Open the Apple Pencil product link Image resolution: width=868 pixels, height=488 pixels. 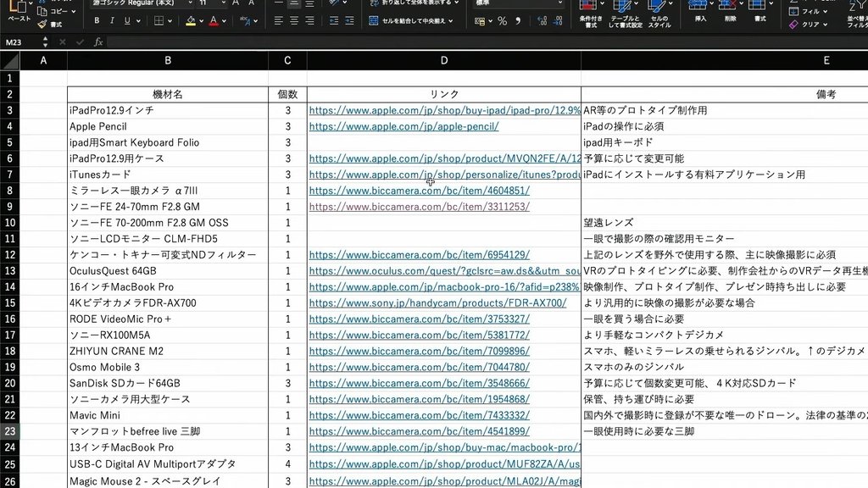pyautogui.click(x=404, y=126)
